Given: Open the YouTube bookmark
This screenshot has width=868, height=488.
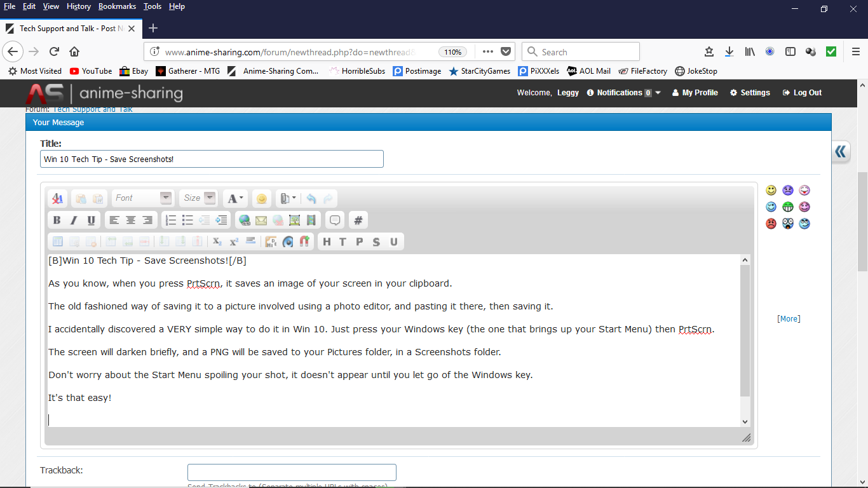Looking at the screenshot, I should pos(91,71).
